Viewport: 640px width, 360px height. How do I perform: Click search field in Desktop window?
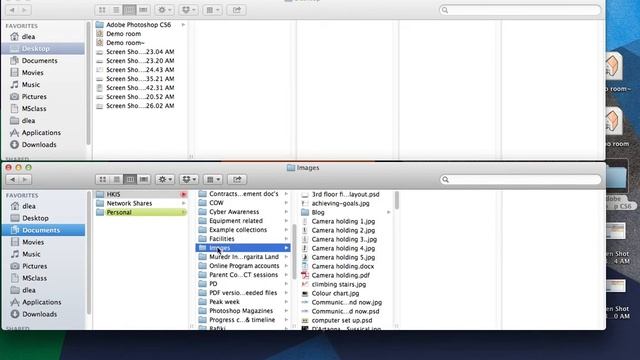click(x=520, y=10)
